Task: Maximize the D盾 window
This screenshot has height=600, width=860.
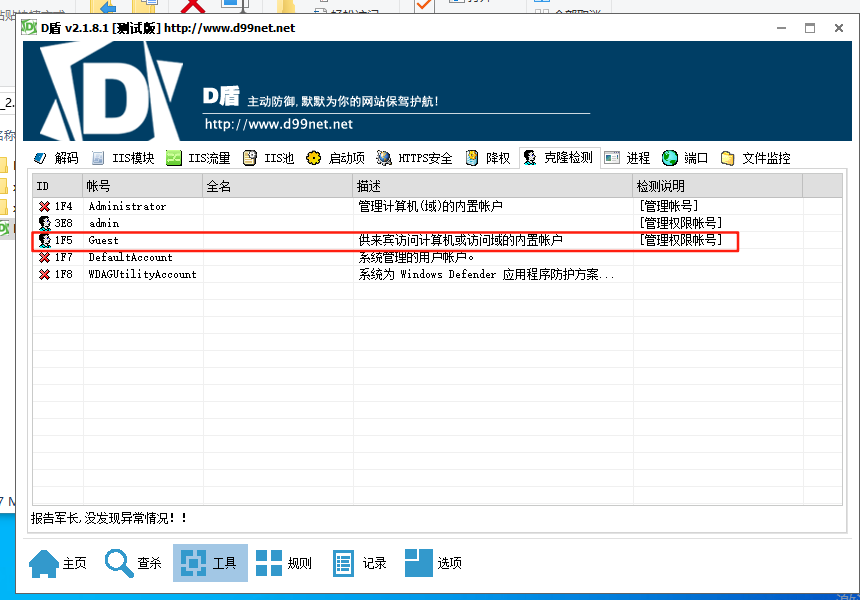Action: (810, 28)
